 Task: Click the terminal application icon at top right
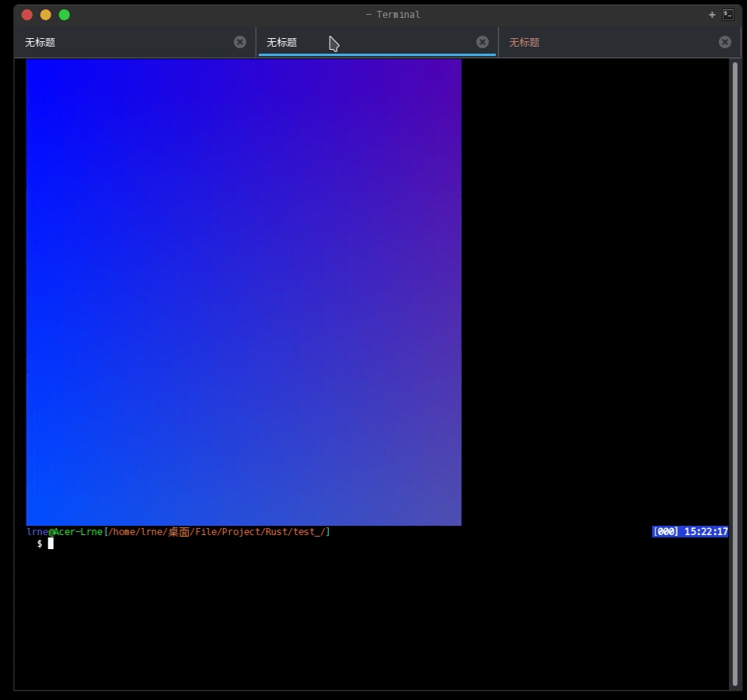click(x=728, y=14)
